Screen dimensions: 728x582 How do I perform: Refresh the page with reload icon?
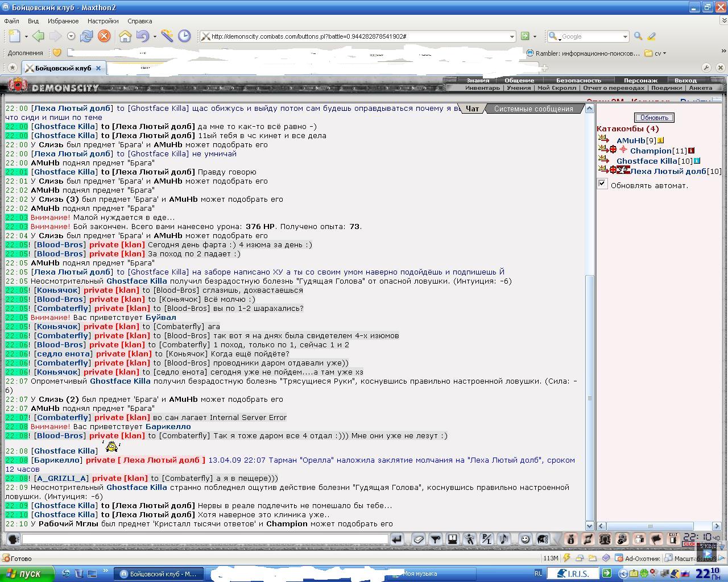86,36
